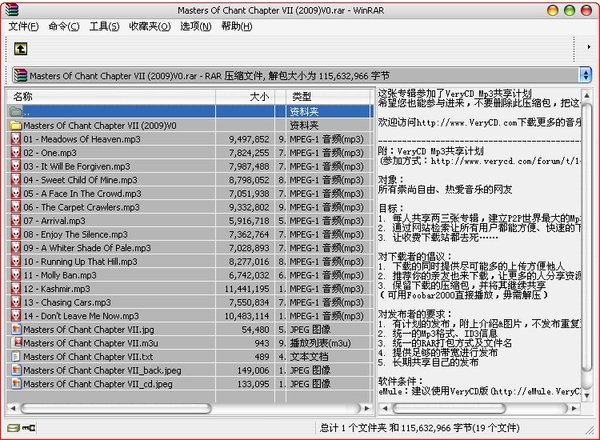This screenshot has height=440, width=600.
Task: Select file name '01 - Meadows Of Heaven.mp3'
Action: 82,139
